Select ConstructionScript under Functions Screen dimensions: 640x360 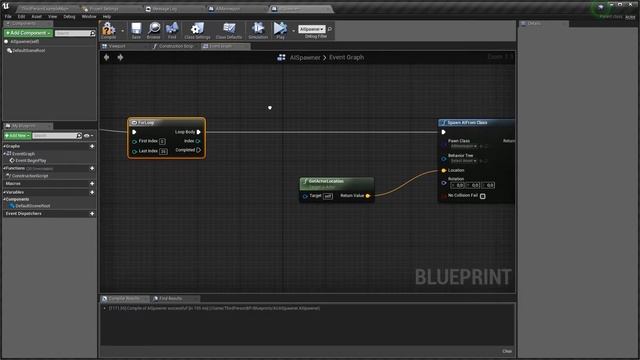tap(30, 176)
